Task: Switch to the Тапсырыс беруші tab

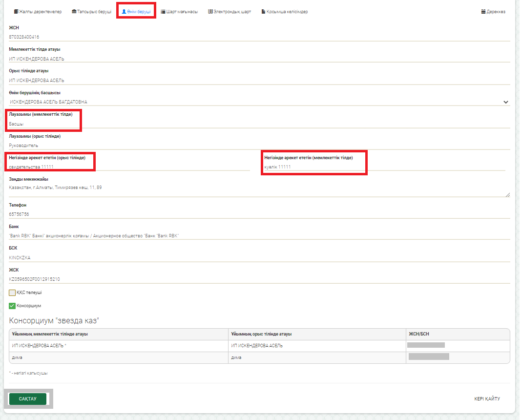Action: [91, 11]
